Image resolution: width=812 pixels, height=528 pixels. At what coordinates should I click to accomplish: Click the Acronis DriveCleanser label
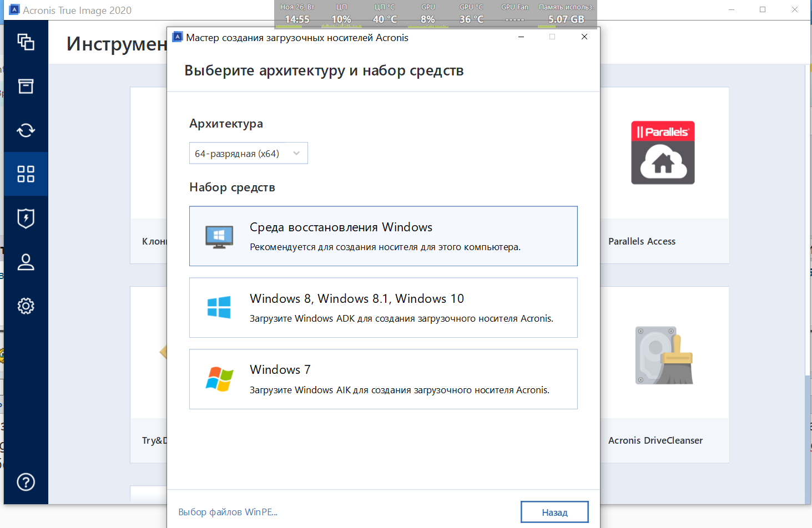(x=655, y=440)
